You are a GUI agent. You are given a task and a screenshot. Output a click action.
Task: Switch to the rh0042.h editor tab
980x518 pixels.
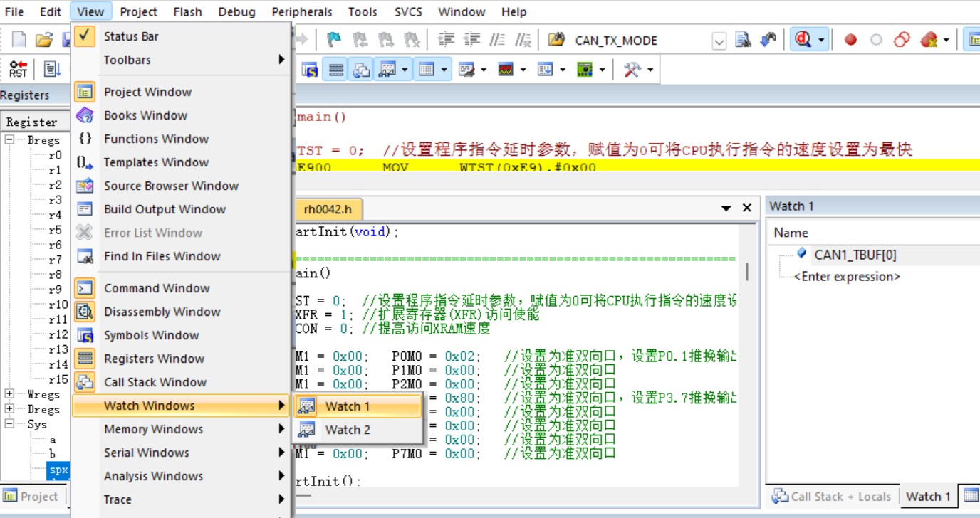coord(328,208)
